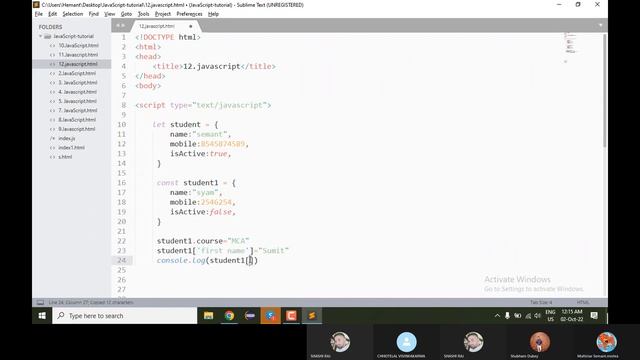Open the Windows Start menu

[42, 316]
